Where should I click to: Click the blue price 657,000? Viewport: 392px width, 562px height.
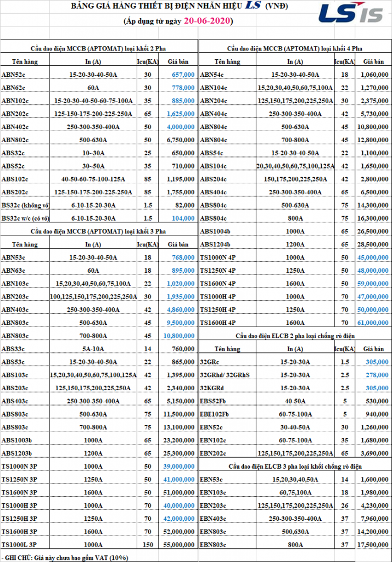[183, 74]
